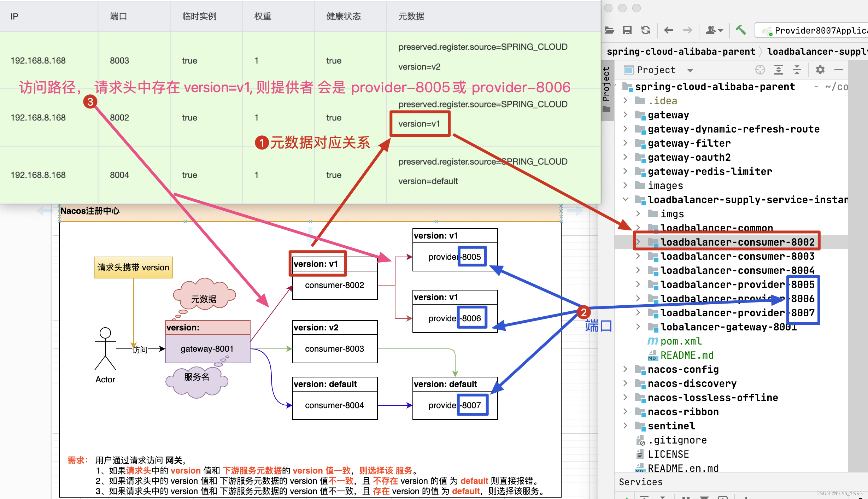Navigate back with the left arrow icon
The image size is (868, 499).
[668, 30]
